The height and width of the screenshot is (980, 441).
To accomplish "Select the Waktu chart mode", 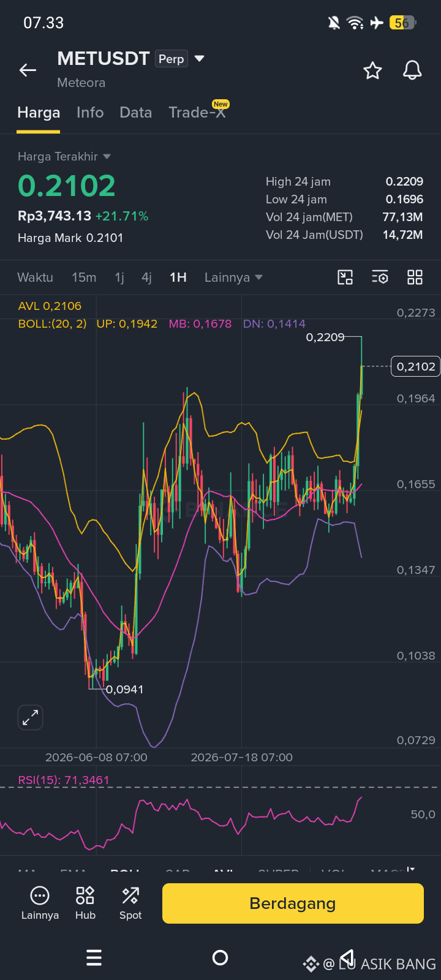I will click(36, 277).
